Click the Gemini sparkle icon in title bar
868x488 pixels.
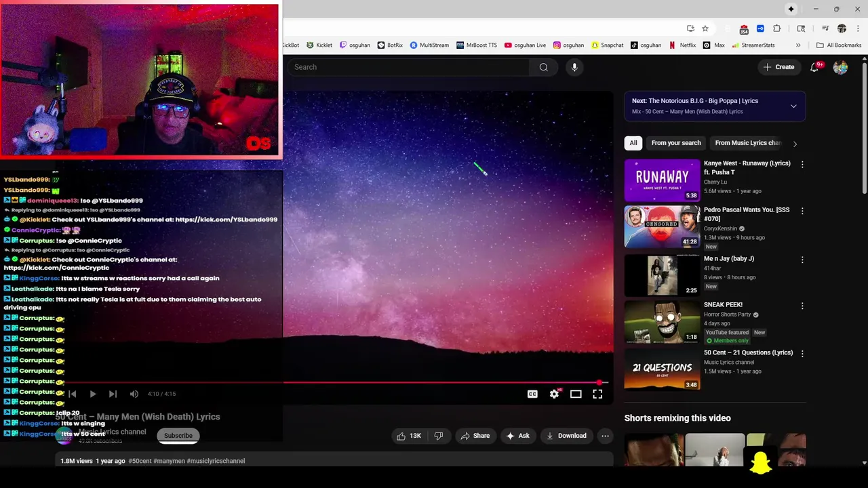point(791,9)
